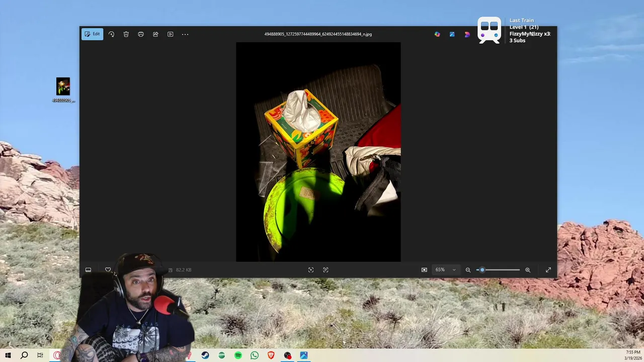The height and width of the screenshot is (362, 644).
Task: Click the fit-to-window icon in bottom bar
Action: click(311, 270)
